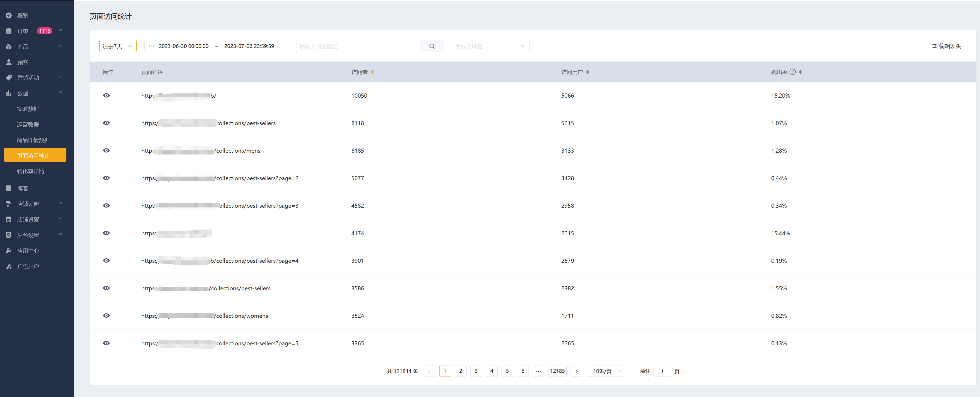Click the 请输入页面路径 search field
Viewport: 980px width, 397px height.
pos(358,46)
